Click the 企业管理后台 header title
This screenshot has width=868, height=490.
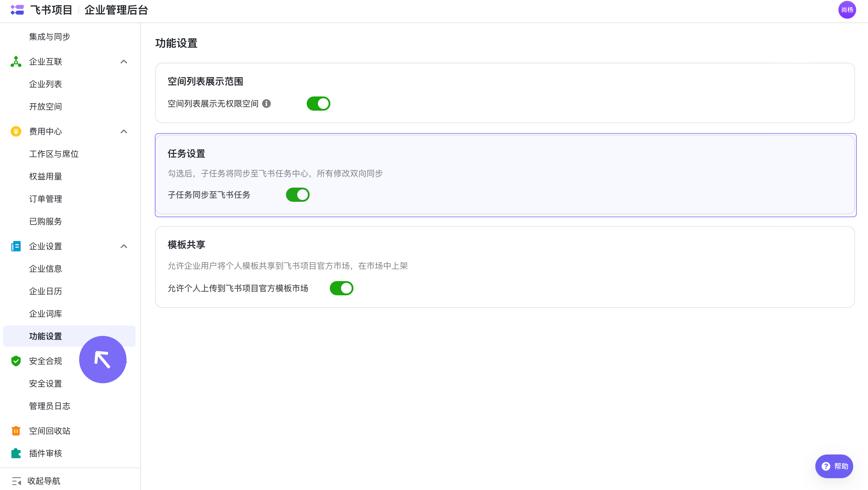(x=116, y=10)
